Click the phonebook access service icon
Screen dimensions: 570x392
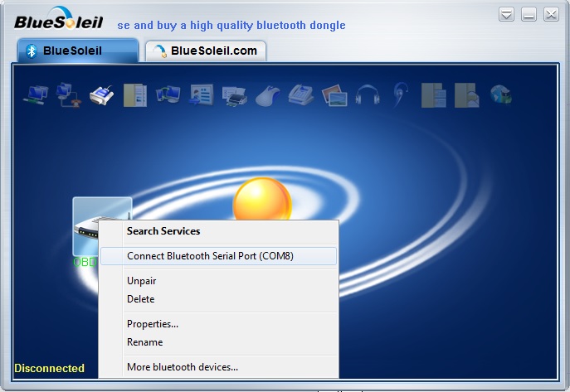click(434, 95)
